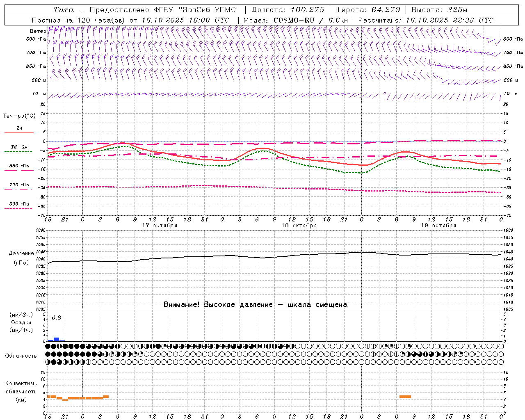The width and height of the screenshot is (525, 420).
Task: Click the "19 октября" date label
Action: click(438, 226)
